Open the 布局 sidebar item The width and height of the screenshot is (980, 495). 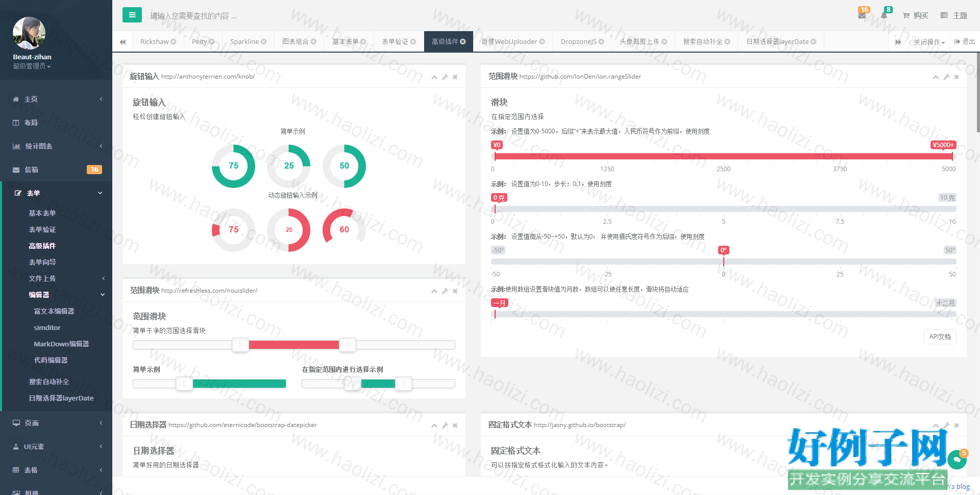tap(56, 123)
